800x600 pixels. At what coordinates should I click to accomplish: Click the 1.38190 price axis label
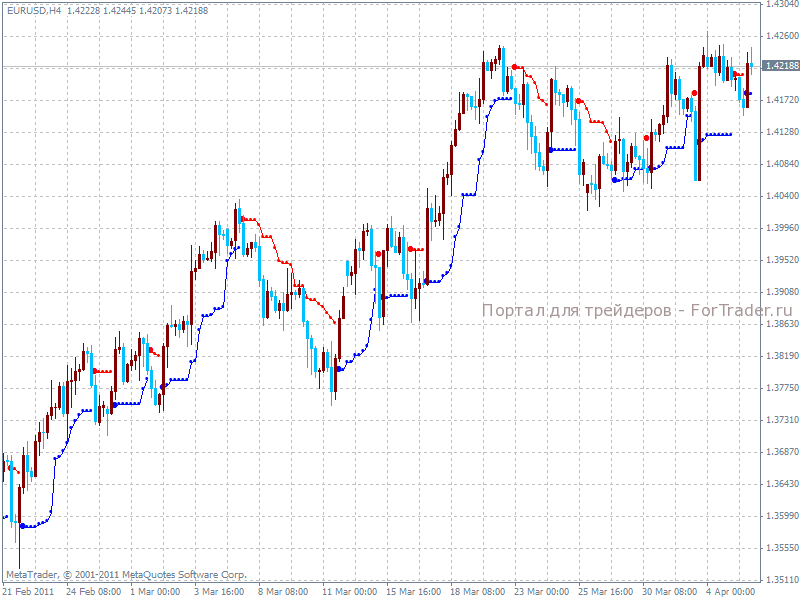coord(782,356)
